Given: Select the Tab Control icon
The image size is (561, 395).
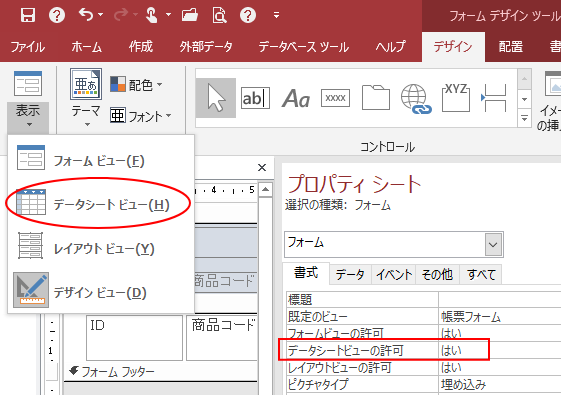Looking at the screenshot, I should coord(375,98).
